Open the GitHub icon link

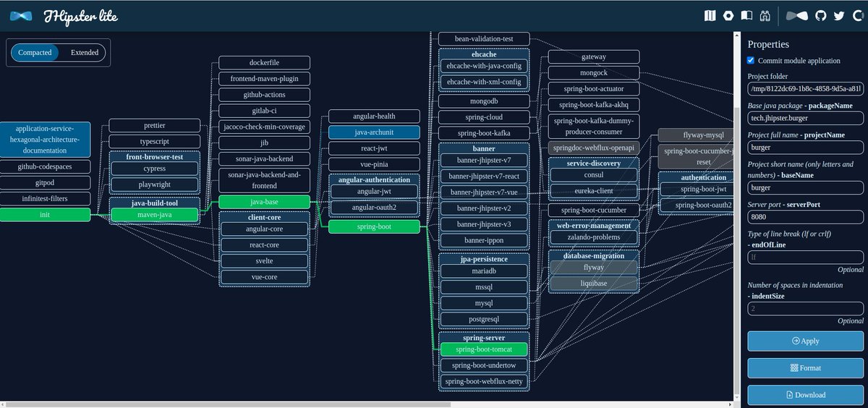(x=821, y=15)
